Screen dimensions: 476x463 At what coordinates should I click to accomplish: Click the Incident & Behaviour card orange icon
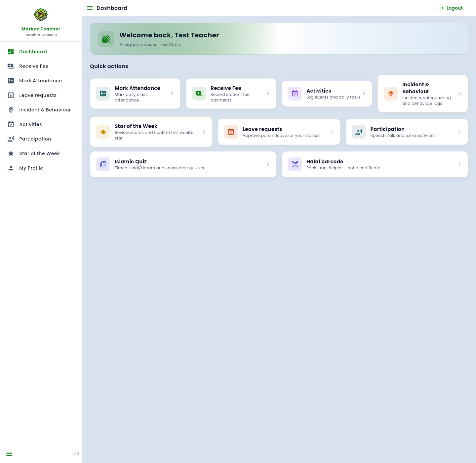click(x=391, y=94)
